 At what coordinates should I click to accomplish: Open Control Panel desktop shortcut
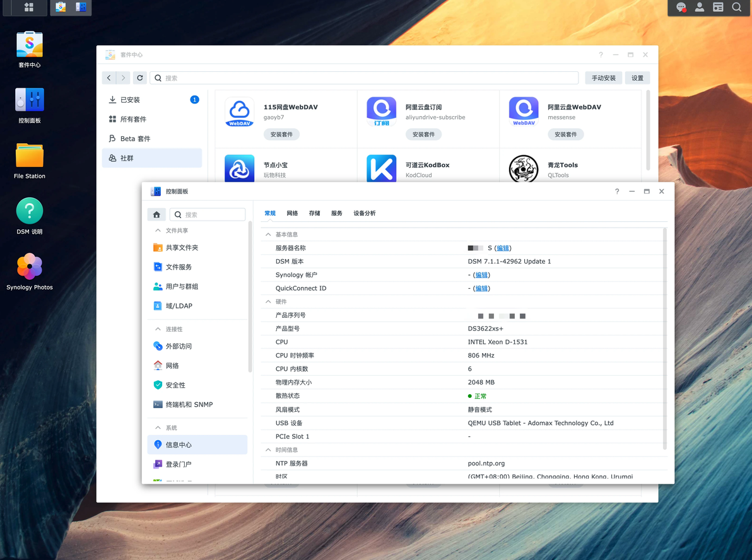29,105
